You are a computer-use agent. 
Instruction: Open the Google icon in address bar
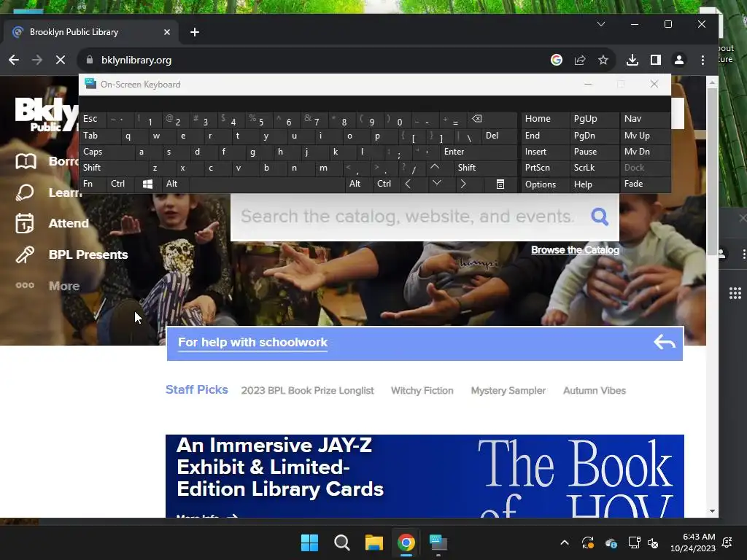point(557,60)
